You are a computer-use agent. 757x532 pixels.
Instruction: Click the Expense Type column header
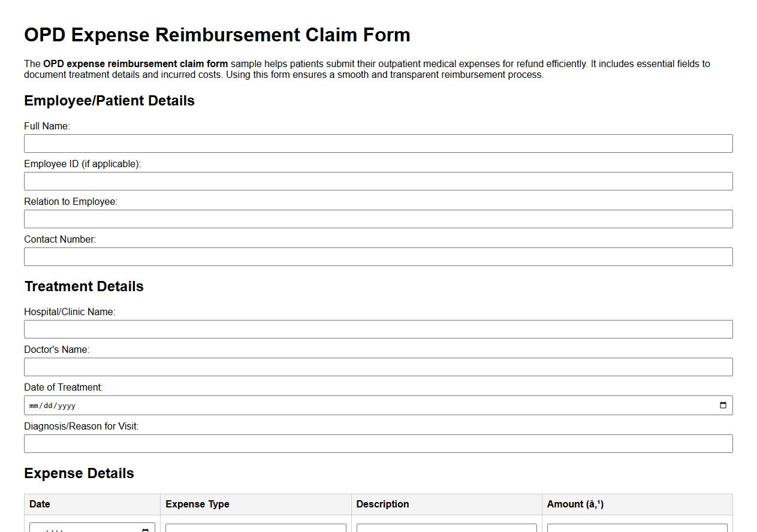[197, 504]
